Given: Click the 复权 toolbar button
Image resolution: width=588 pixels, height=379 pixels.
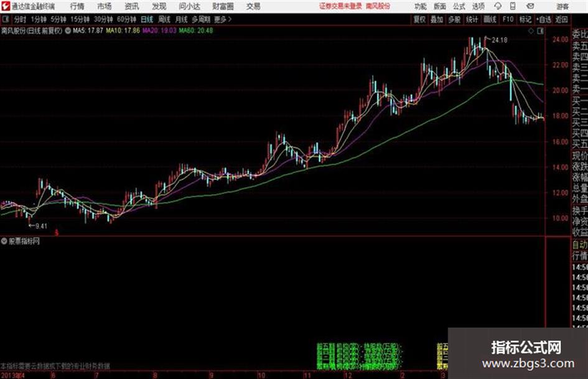Looking at the screenshot, I should [419, 19].
